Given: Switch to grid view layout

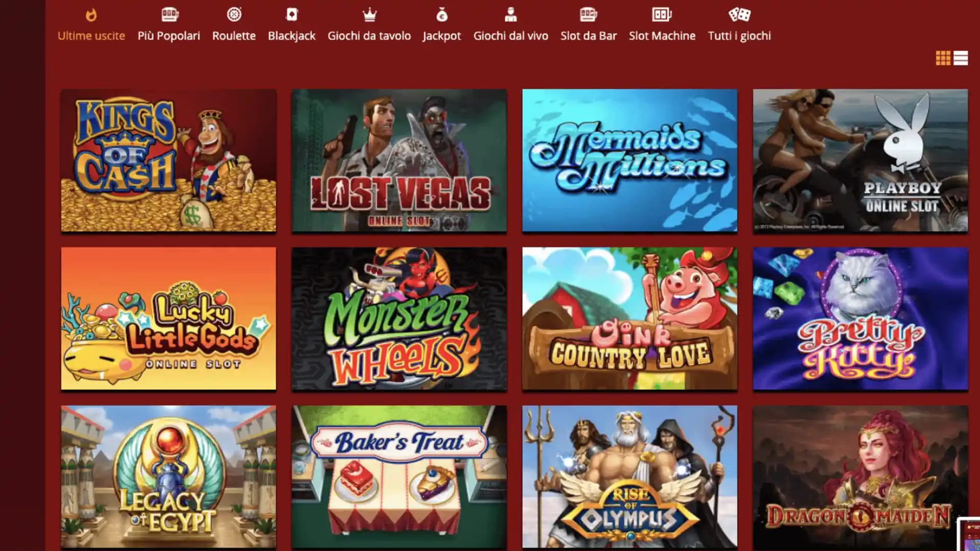Looking at the screenshot, I should pyautogui.click(x=943, y=58).
